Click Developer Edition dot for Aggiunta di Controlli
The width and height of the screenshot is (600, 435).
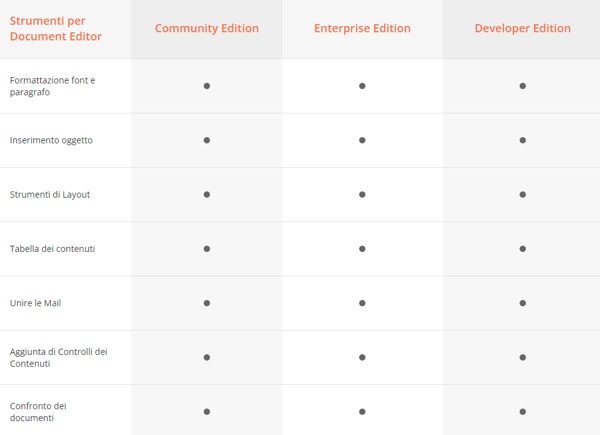(522, 357)
